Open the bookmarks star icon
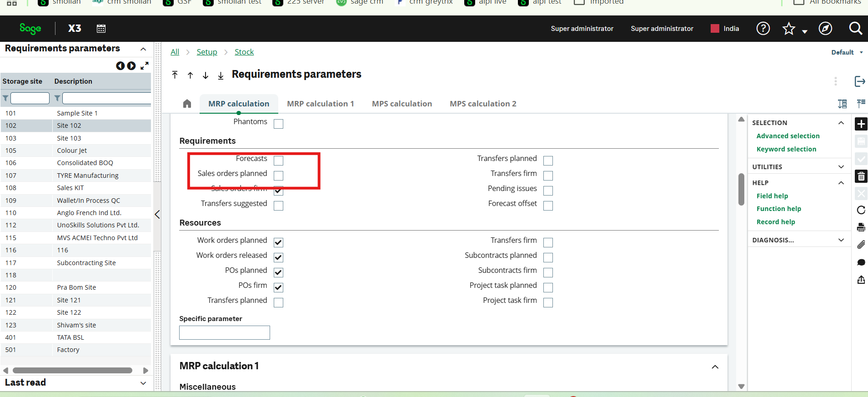 (789, 29)
